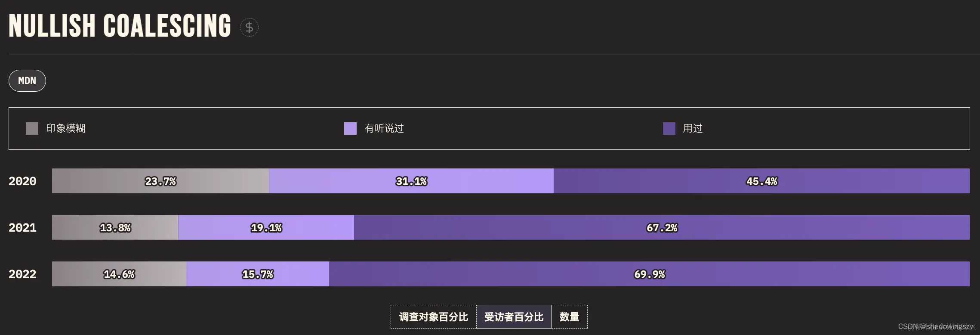Select the 2022 year label
980x335 pixels.
tap(22, 273)
